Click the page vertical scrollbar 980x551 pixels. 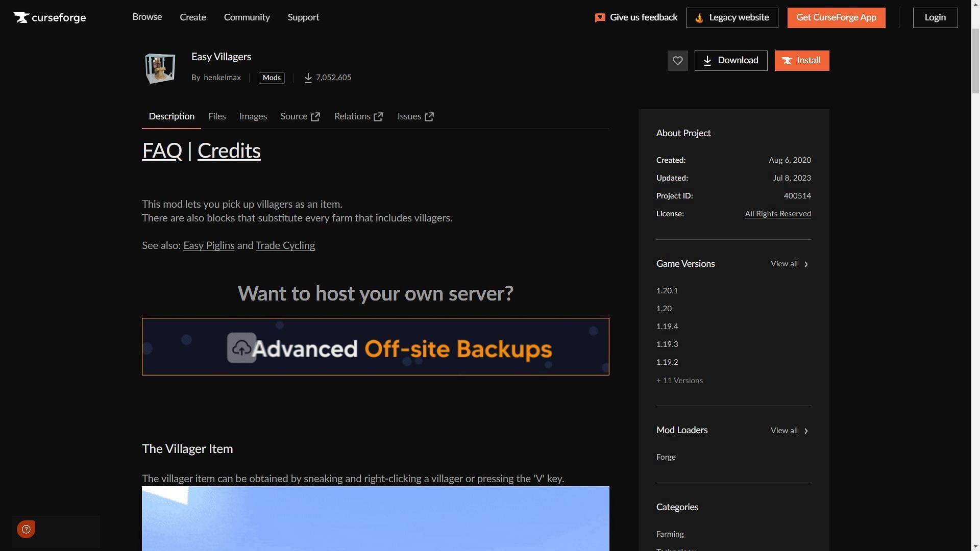[975, 61]
